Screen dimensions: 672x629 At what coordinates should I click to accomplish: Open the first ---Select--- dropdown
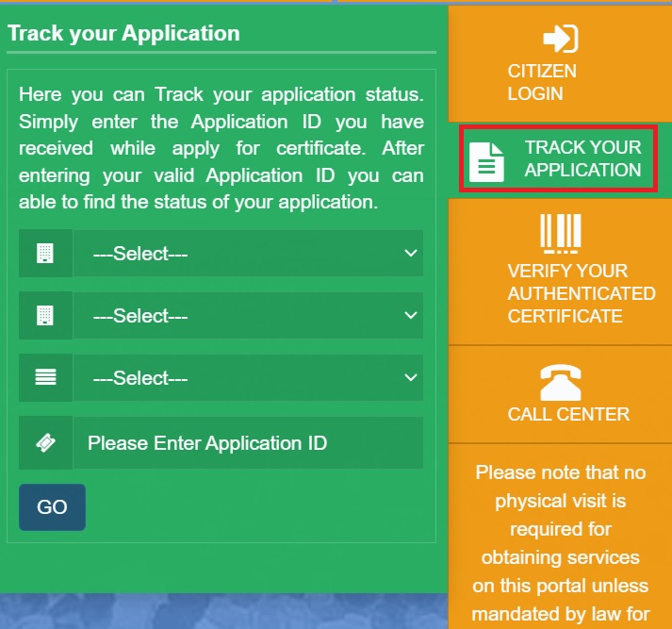click(248, 254)
